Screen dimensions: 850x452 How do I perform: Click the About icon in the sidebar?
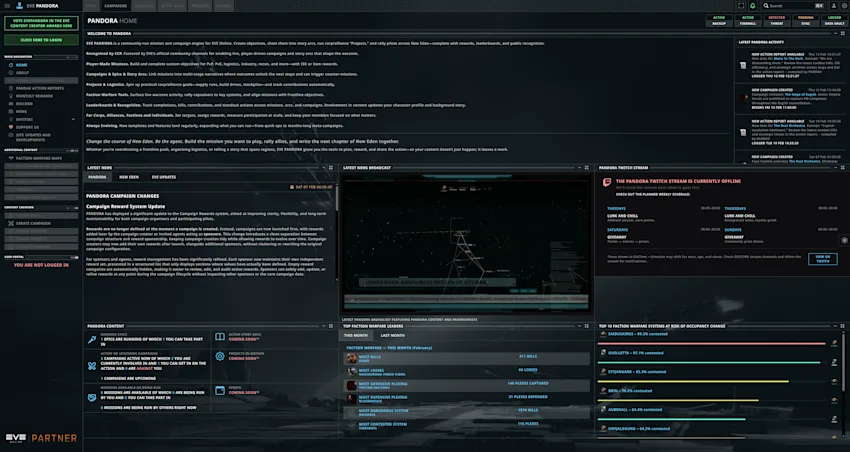pyautogui.click(x=11, y=73)
